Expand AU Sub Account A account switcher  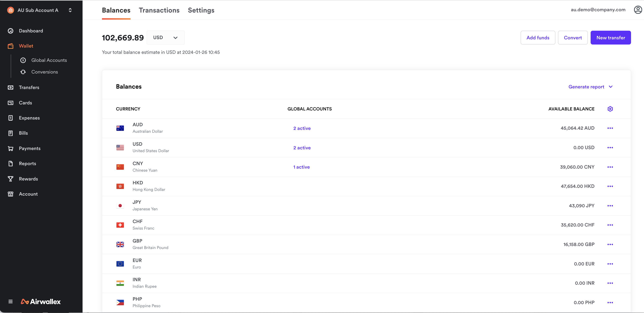70,10
